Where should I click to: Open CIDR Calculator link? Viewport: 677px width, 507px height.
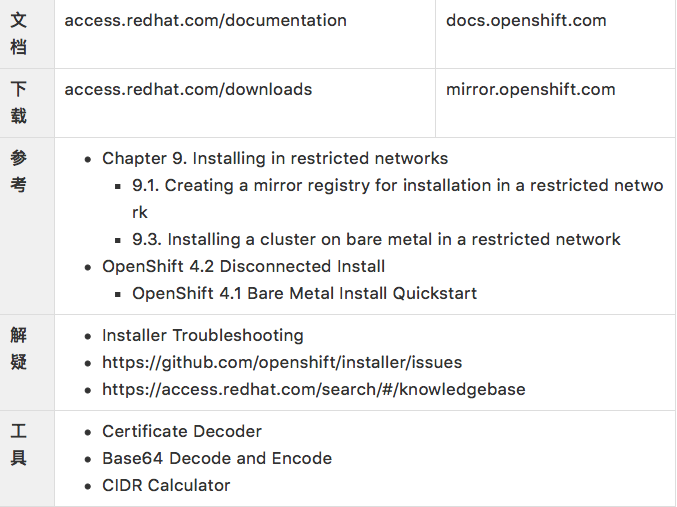(x=166, y=485)
